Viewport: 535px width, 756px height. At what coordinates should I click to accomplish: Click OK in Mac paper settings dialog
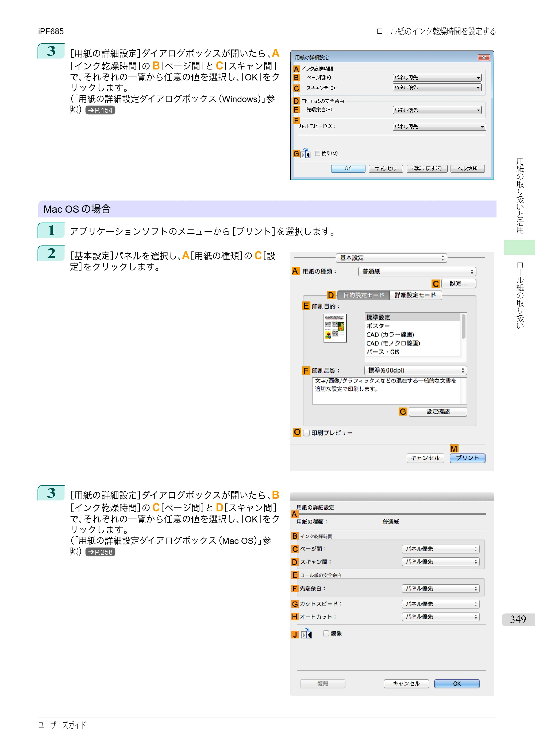tap(457, 684)
